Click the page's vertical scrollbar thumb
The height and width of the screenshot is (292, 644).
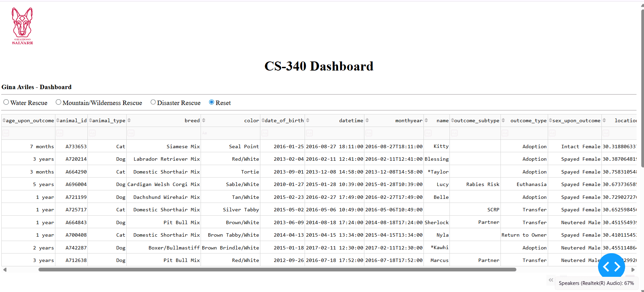(x=642, y=88)
